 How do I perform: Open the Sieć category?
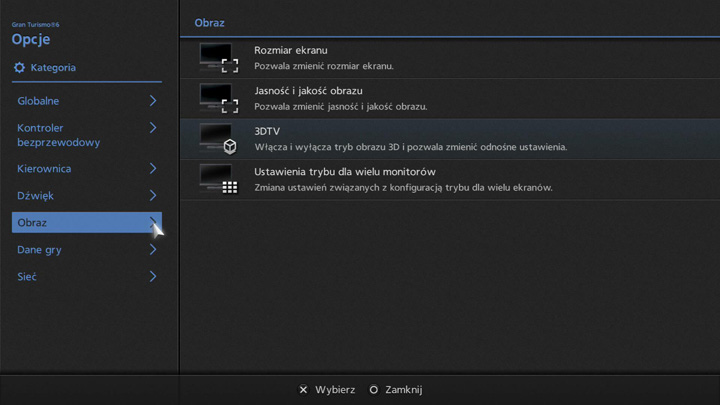(27, 277)
